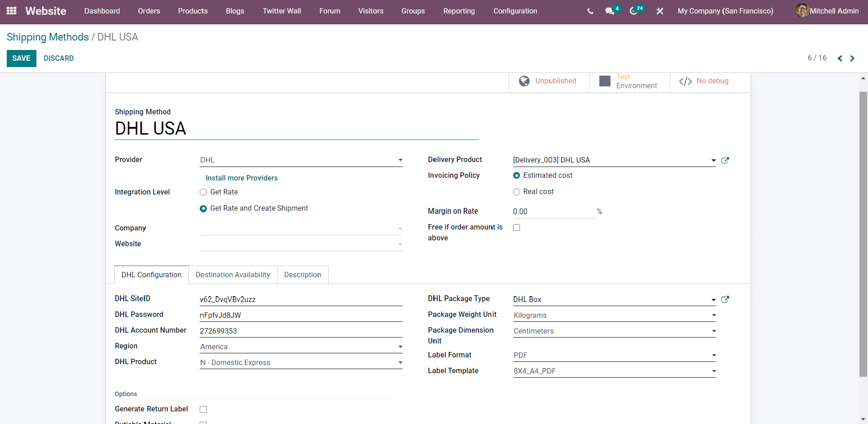Viewport: 868px width, 424px height.
Task: Open the Forum menu
Action: 330,11
